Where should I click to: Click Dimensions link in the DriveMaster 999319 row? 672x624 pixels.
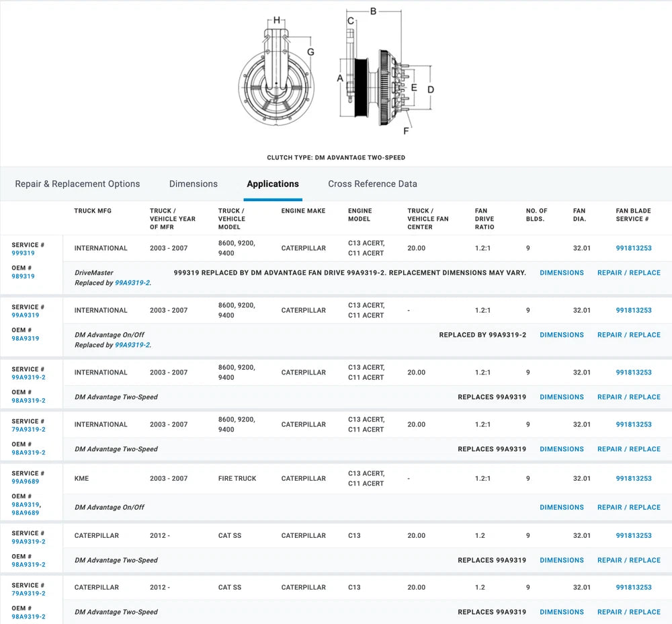pyautogui.click(x=561, y=273)
